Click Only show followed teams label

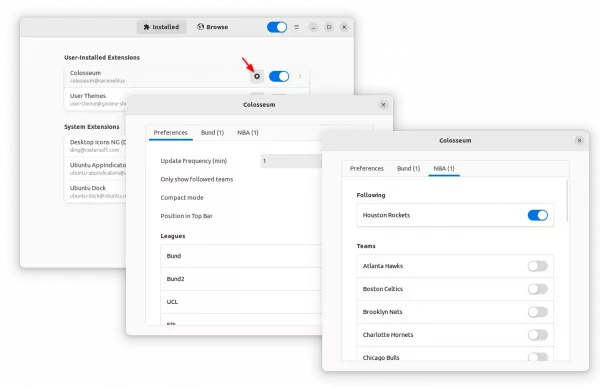tap(197, 179)
